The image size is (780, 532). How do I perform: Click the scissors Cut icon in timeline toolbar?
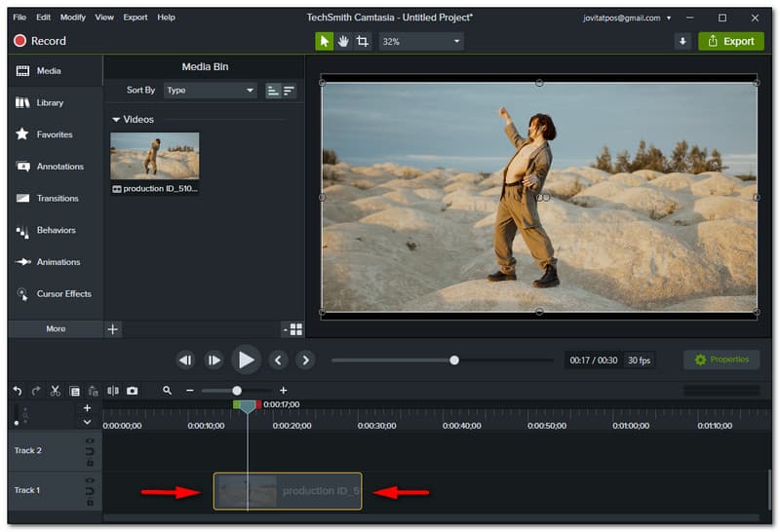pyautogui.click(x=56, y=391)
